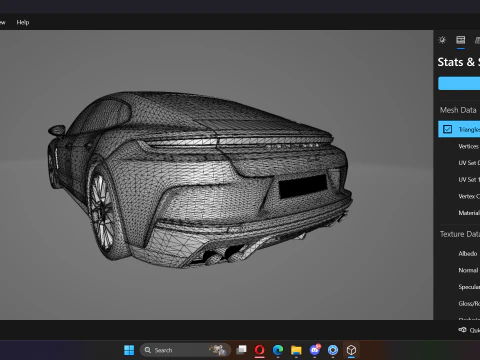This screenshot has width=480, height=360.
Task: Click the Quick Animations icon in bottom bar
Action: [462, 330]
